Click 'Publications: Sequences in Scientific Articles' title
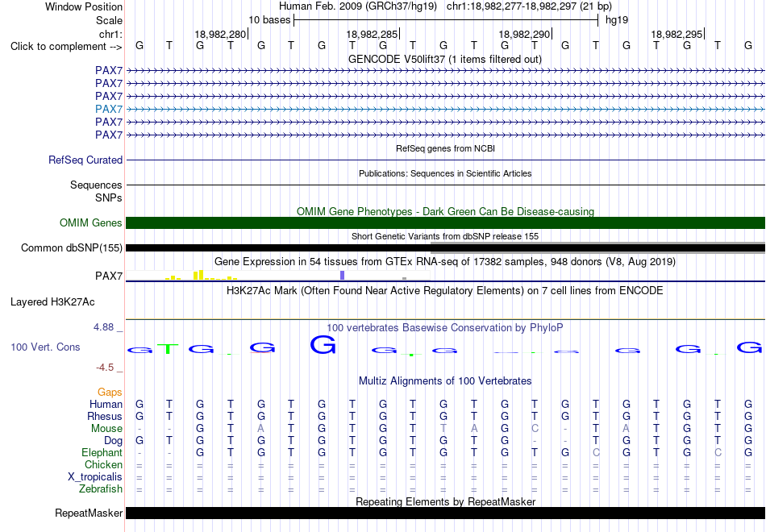This screenshot has height=532, width=766. tap(445, 173)
